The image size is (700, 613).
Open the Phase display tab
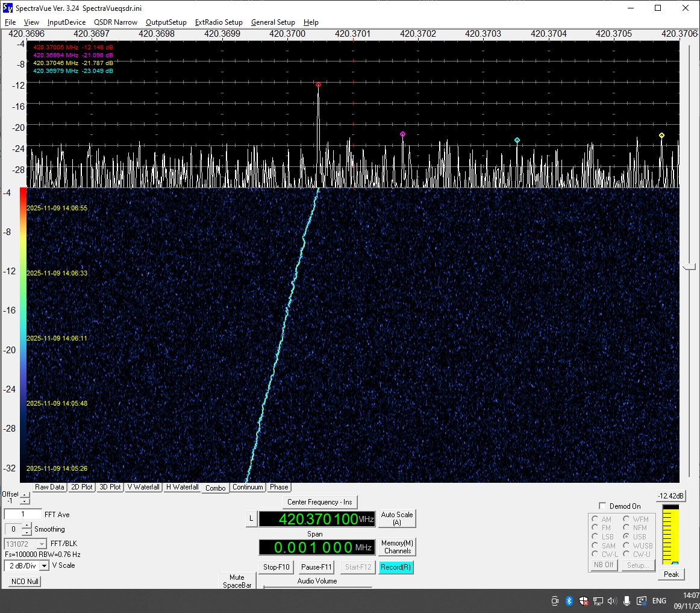click(278, 487)
